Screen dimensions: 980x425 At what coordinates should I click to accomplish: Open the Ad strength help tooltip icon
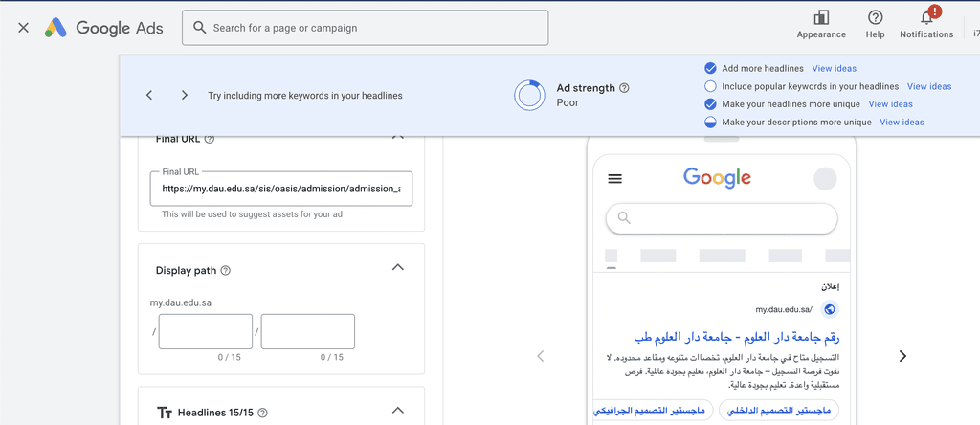tap(624, 88)
